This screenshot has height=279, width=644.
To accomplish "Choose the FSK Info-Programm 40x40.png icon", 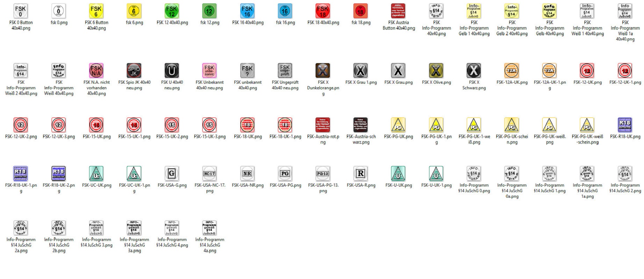I will [436, 11].
